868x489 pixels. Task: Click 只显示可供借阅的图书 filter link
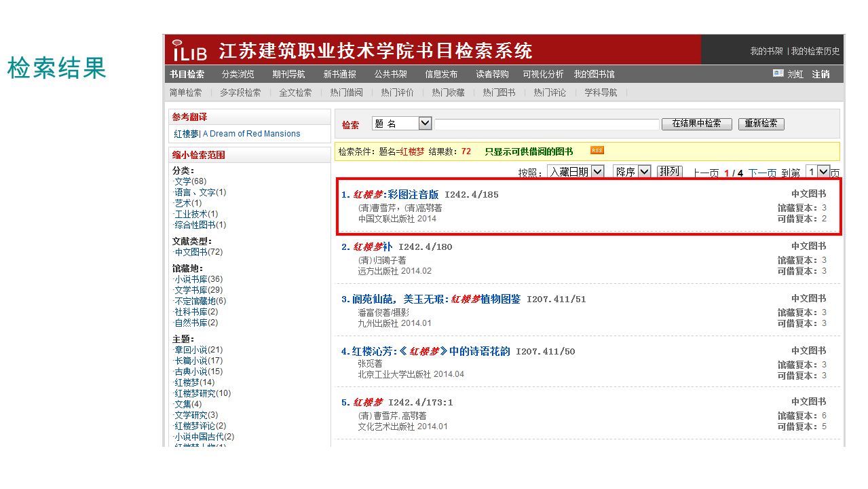click(529, 151)
